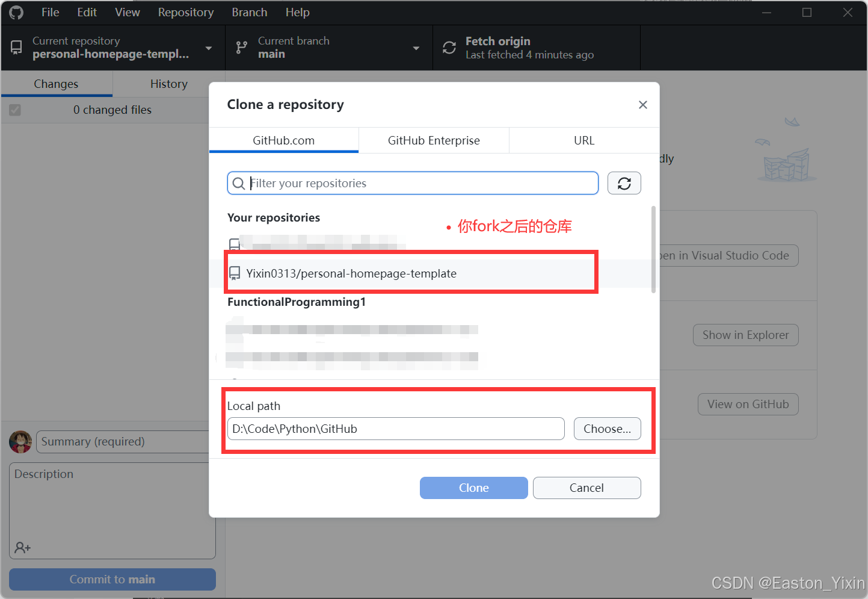Screen dimensions: 868x599
Task: Click the Clone button
Action: [x=474, y=488]
